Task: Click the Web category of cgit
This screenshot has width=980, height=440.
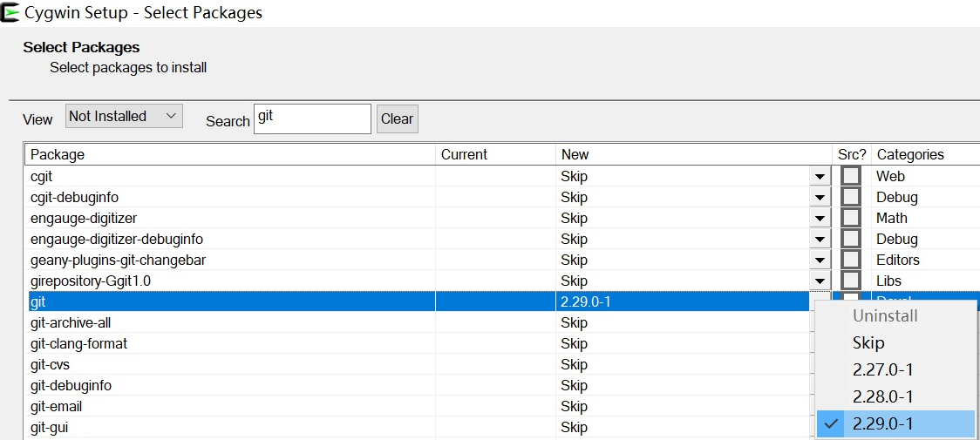Action: 890,176
